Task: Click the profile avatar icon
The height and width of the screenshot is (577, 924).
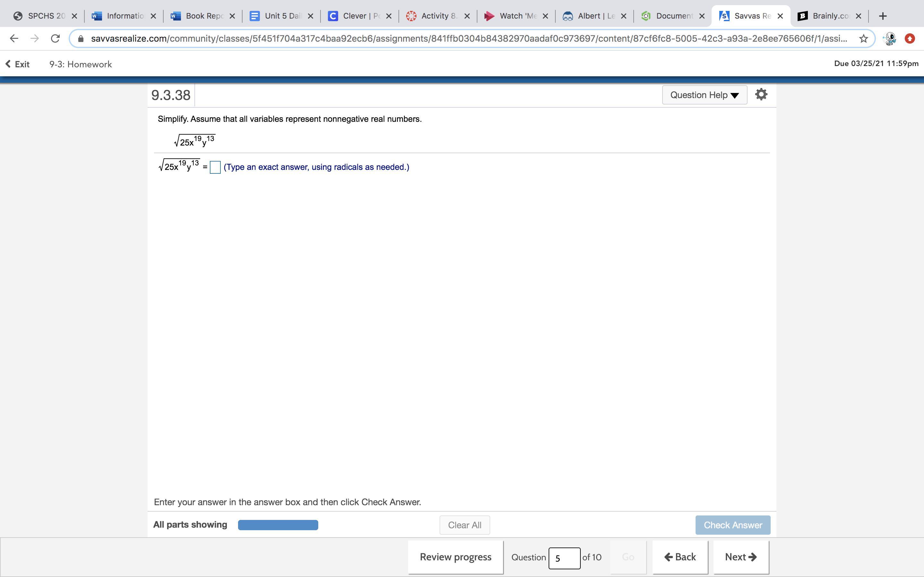Action: pos(890,38)
